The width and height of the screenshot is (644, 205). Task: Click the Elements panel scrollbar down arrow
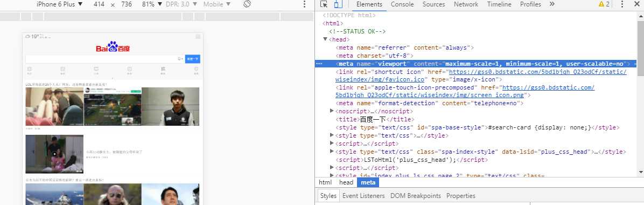(641, 172)
